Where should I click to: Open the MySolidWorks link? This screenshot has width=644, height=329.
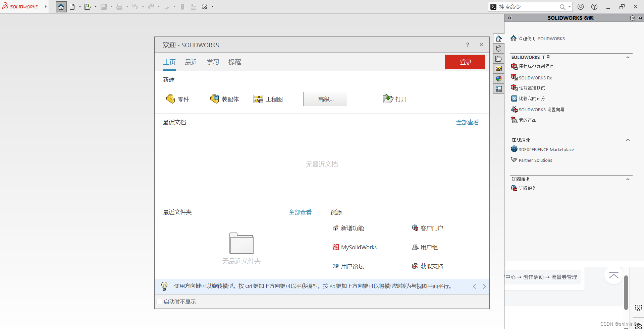(355, 247)
